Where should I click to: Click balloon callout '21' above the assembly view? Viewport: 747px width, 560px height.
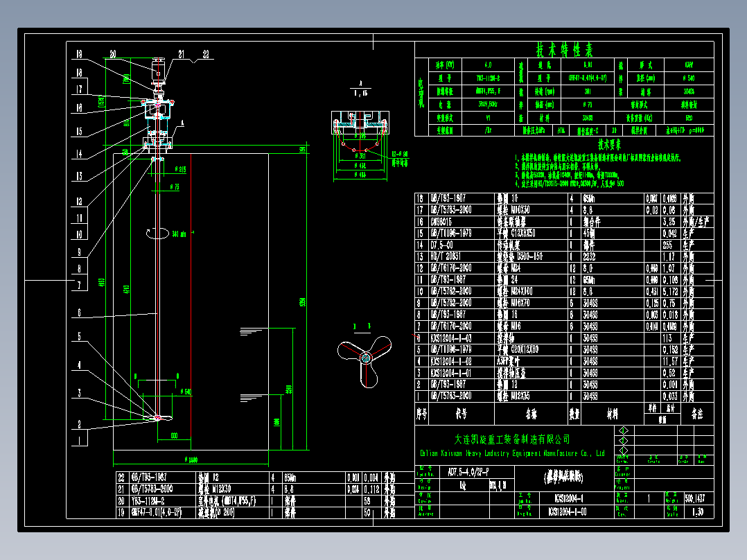coord(182,54)
